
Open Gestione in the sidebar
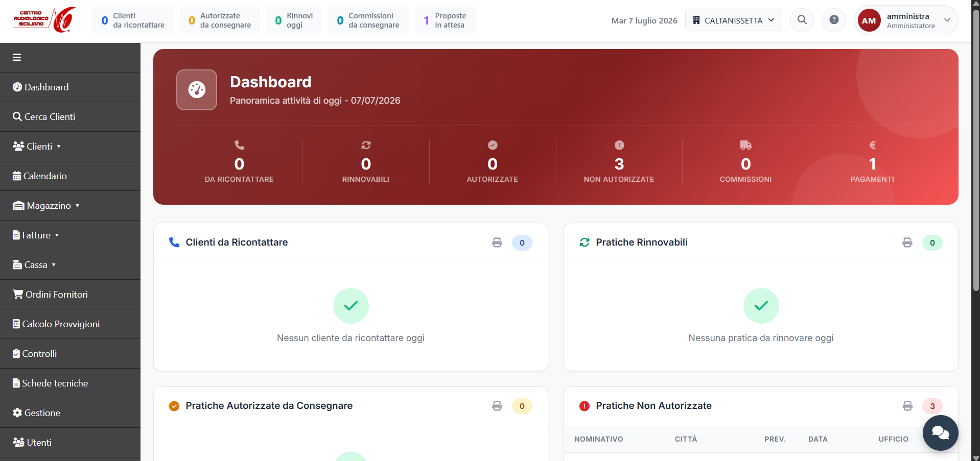point(70,413)
